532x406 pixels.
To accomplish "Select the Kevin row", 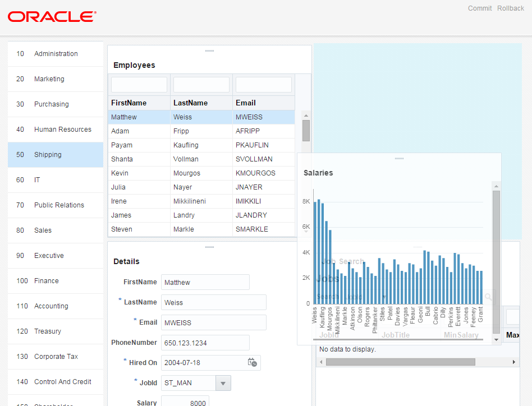I will pyautogui.click(x=201, y=173).
